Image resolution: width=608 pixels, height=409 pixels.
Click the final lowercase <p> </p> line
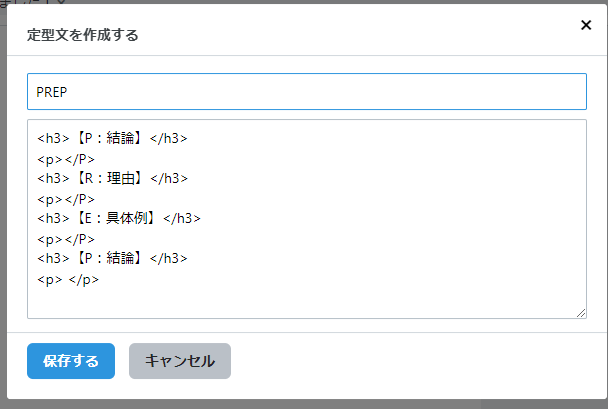point(68,280)
